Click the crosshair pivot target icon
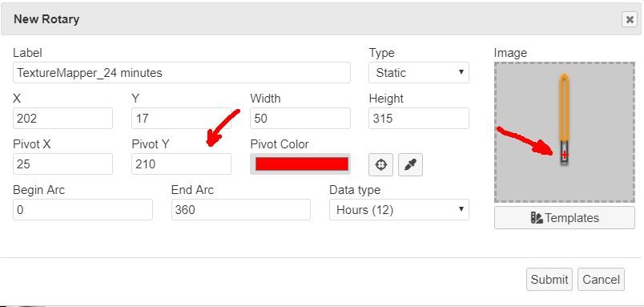Screen dimensions: 644x307 click(x=380, y=165)
